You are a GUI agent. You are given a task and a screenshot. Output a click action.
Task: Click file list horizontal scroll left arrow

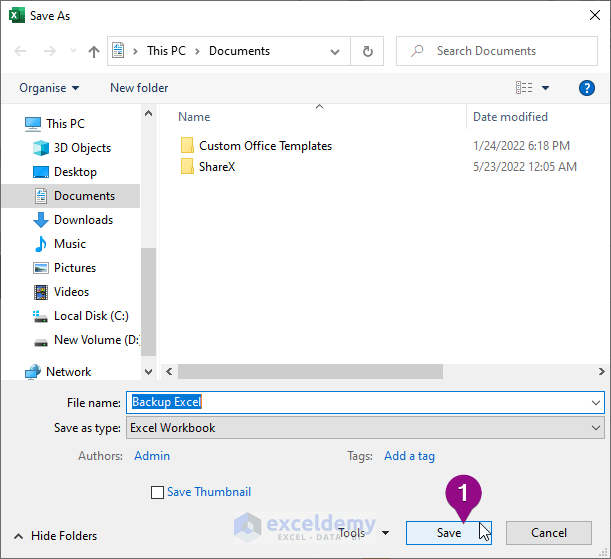tap(169, 372)
